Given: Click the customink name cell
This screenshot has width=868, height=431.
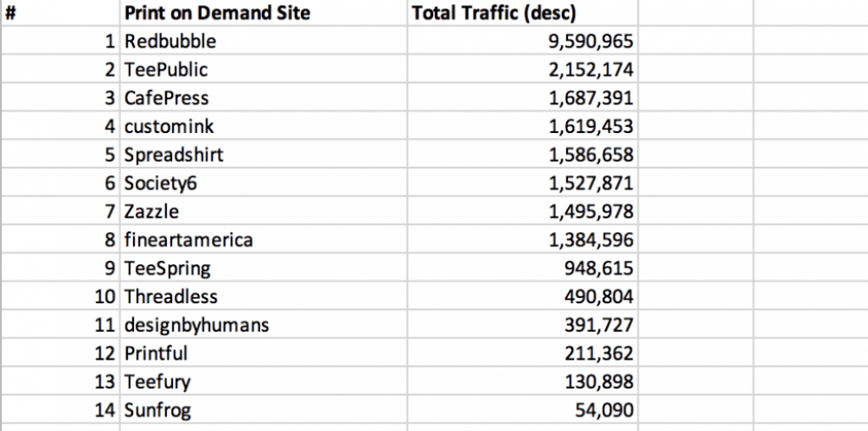Looking at the screenshot, I should 264,126.
